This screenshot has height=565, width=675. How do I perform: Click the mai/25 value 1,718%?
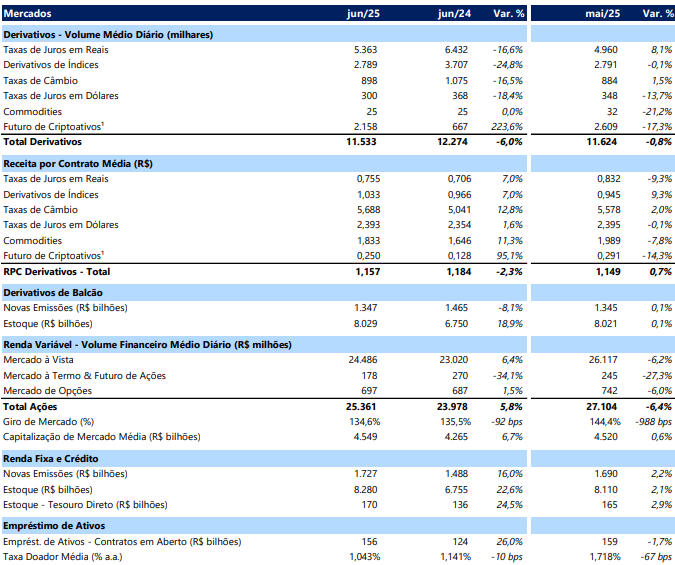(605, 557)
